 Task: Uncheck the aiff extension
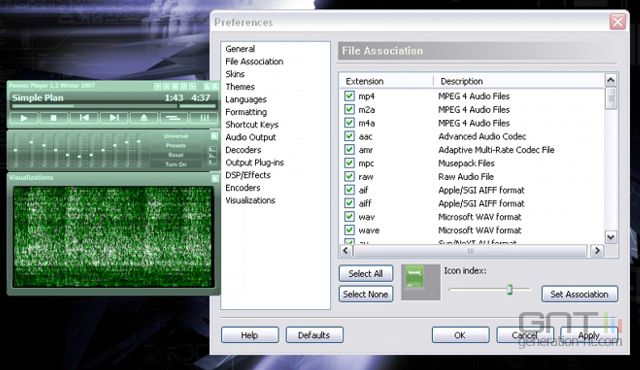(349, 203)
